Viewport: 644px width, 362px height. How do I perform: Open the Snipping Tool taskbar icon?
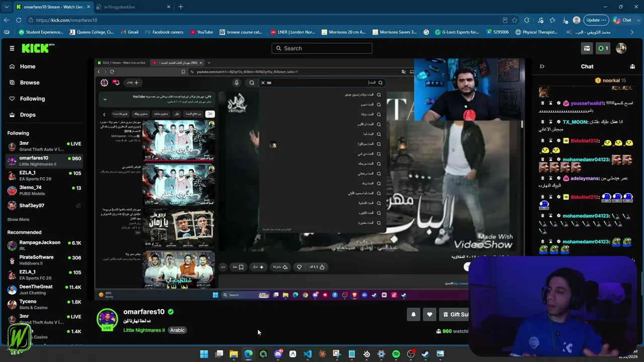337,354
